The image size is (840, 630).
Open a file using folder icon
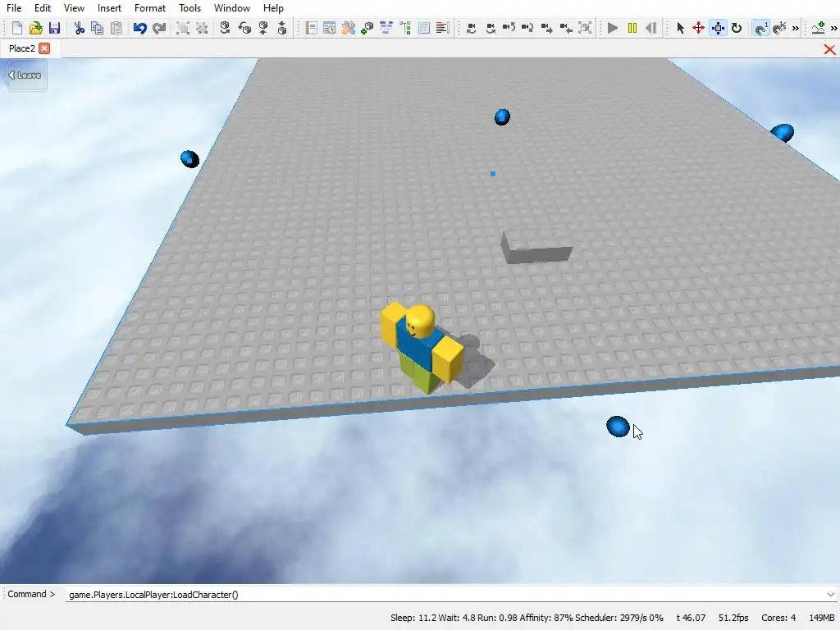[36, 28]
